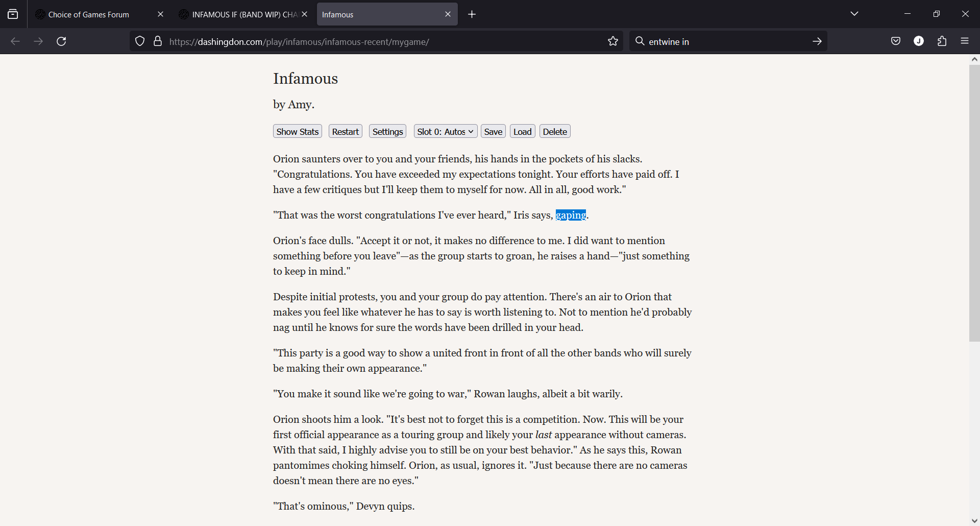Expand the list all tabs chevron
980x526 pixels.
tap(854, 14)
